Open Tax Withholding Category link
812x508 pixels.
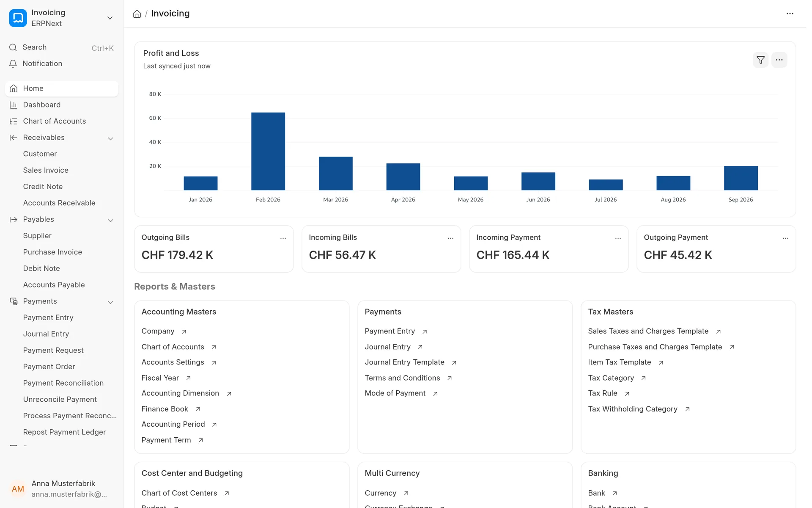point(633,409)
